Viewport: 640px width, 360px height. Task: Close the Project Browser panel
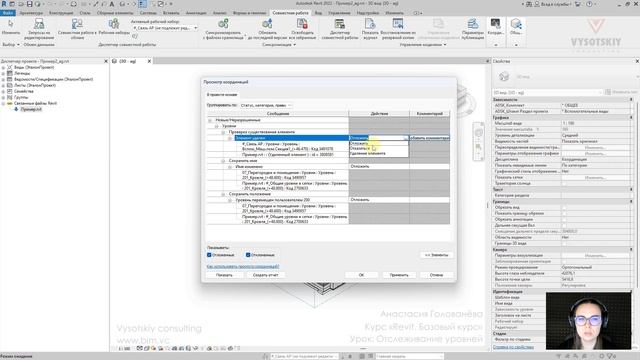click(106, 61)
